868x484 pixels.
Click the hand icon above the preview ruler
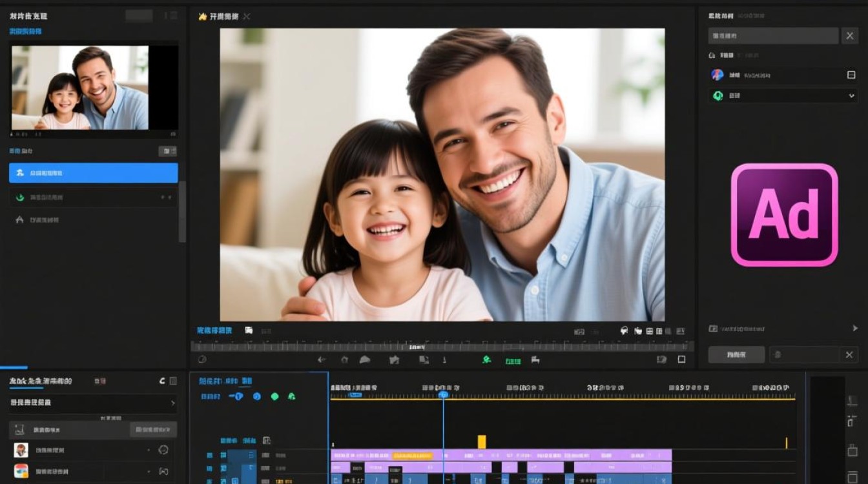pos(638,331)
